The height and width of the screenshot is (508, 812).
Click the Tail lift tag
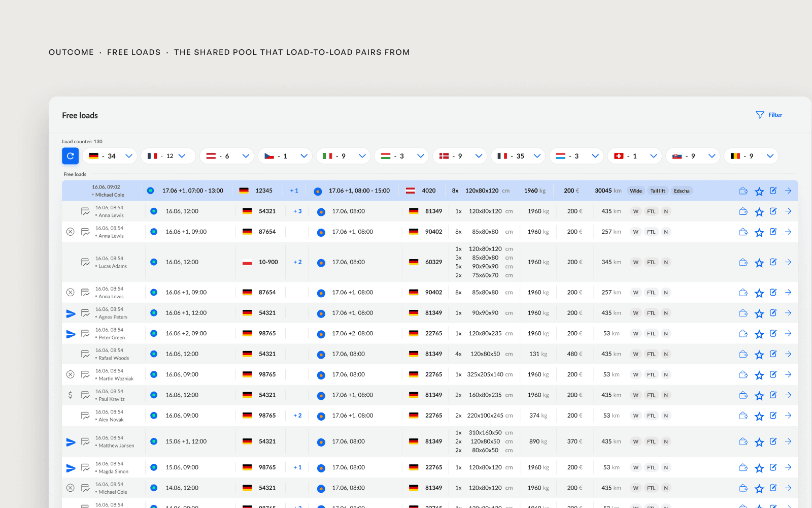click(x=658, y=191)
